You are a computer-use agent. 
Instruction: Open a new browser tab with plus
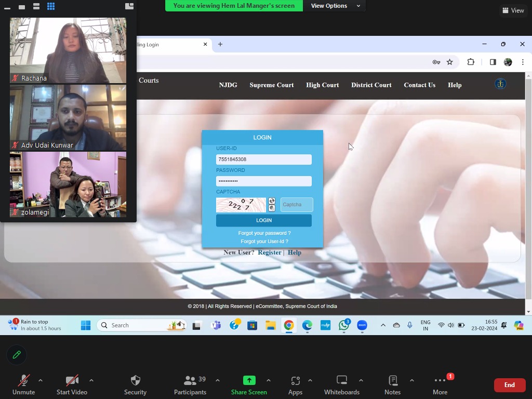coord(220,45)
